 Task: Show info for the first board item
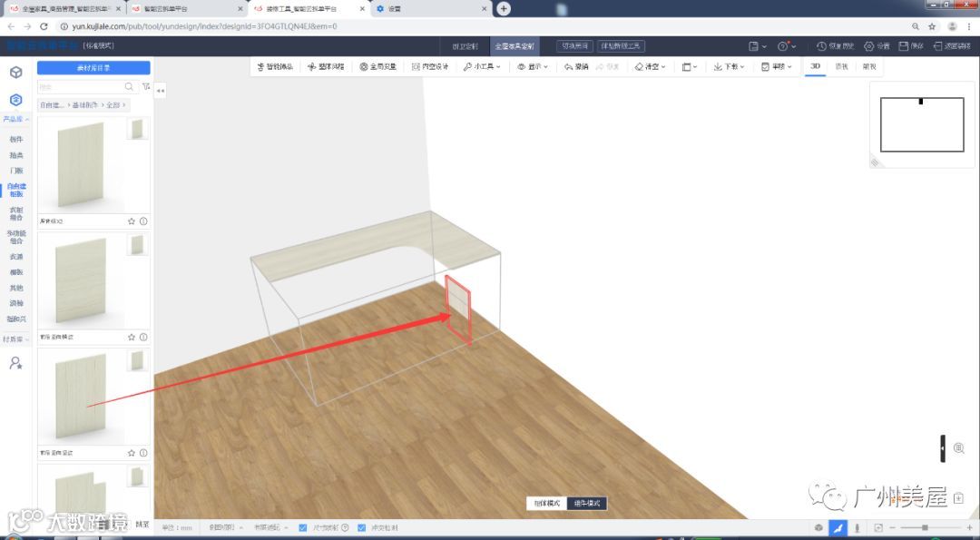pyautogui.click(x=143, y=221)
